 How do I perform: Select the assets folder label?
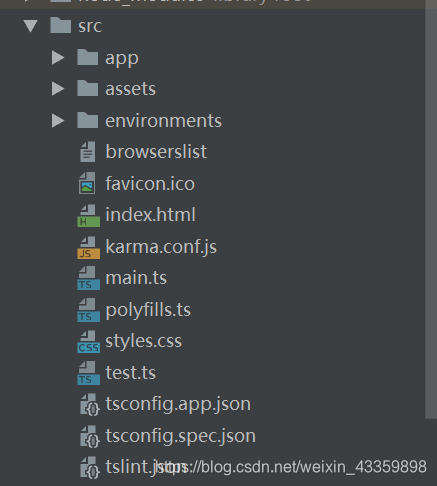click(x=131, y=89)
